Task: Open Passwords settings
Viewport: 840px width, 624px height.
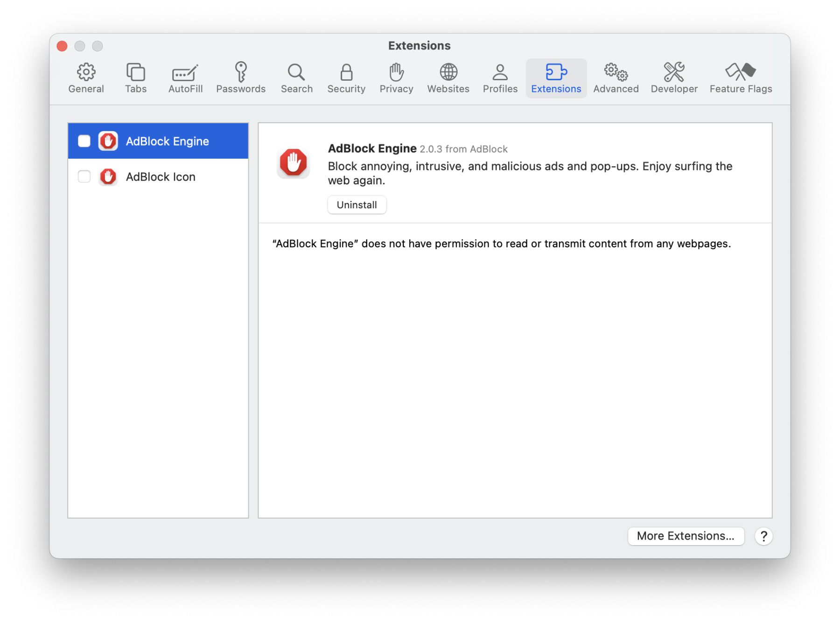Action: click(241, 77)
